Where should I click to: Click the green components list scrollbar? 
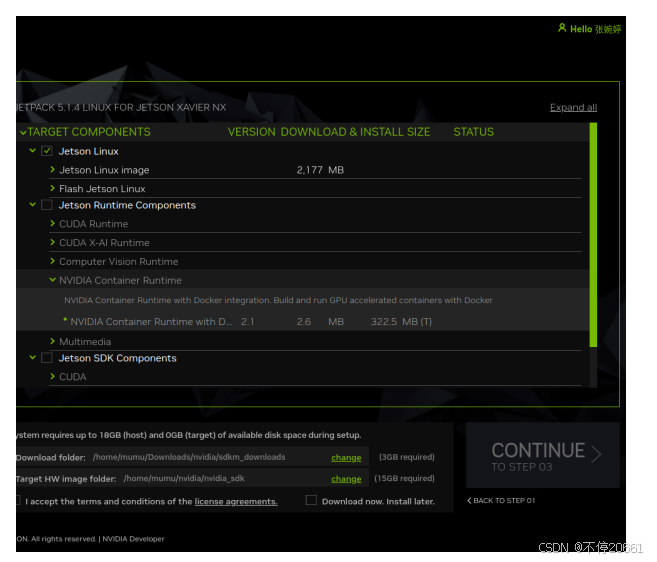pyautogui.click(x=593, y=235)
